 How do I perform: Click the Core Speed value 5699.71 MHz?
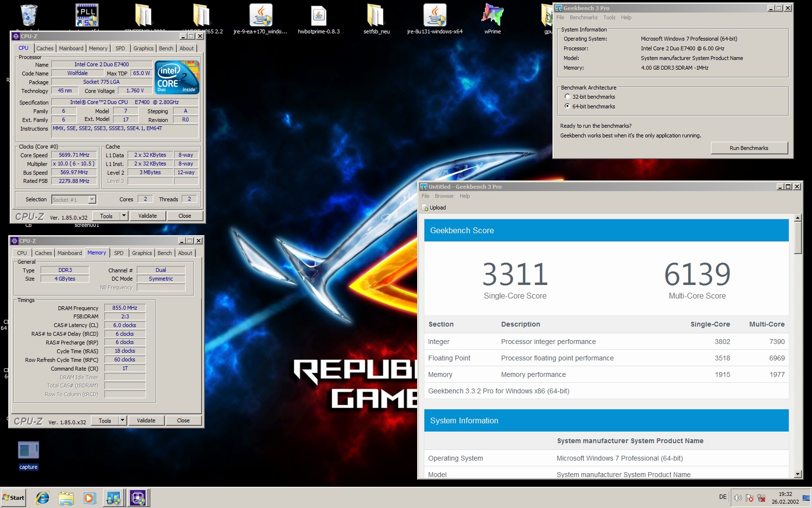tap(74, 155)
